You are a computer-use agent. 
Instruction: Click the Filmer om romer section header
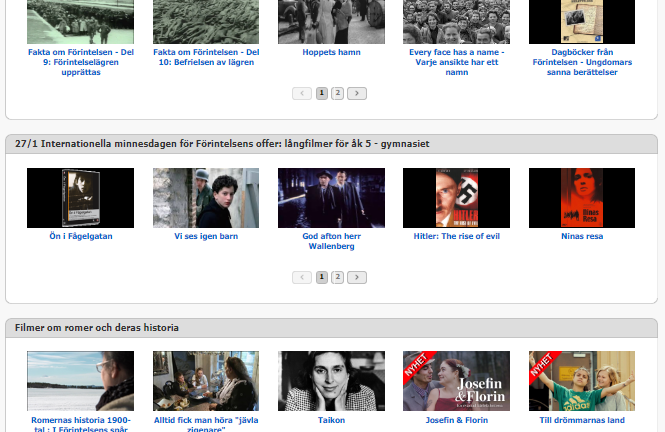pos(331,328)
